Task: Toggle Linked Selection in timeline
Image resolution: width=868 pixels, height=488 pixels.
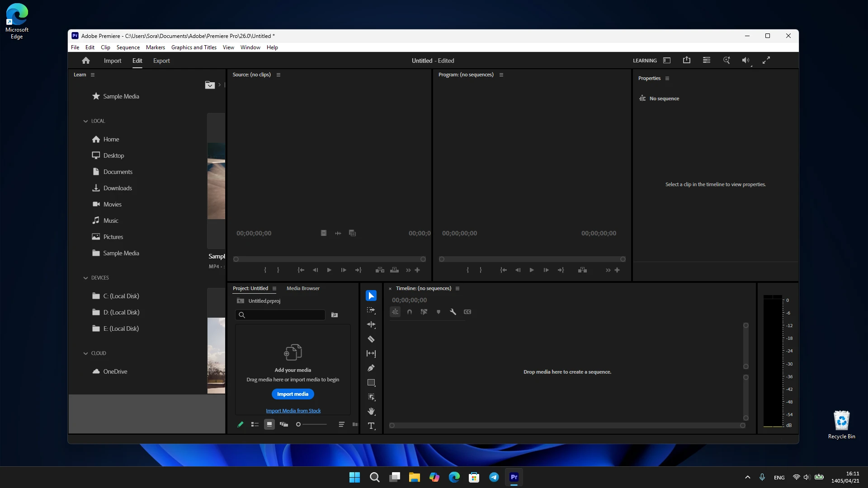Action: [x=424, y=312]
